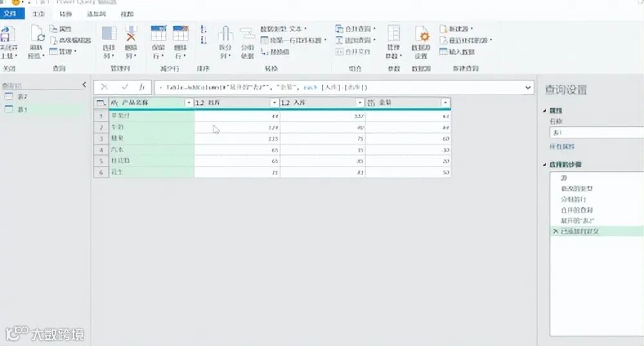Click the 1.2 type icon of 入库
This screenshot has height=346, width=644.
[x=285, y=103]
